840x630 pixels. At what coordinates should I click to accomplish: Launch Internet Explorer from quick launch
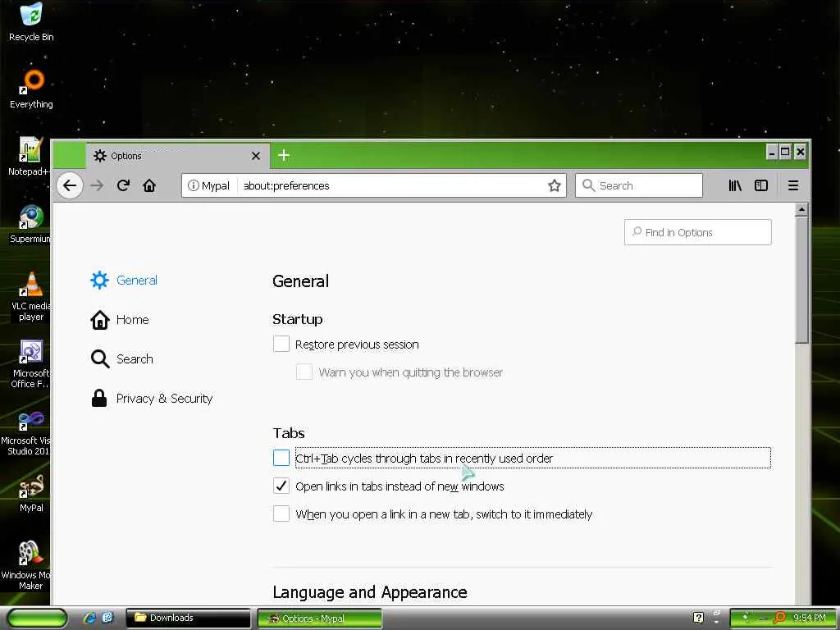(89, 618)
